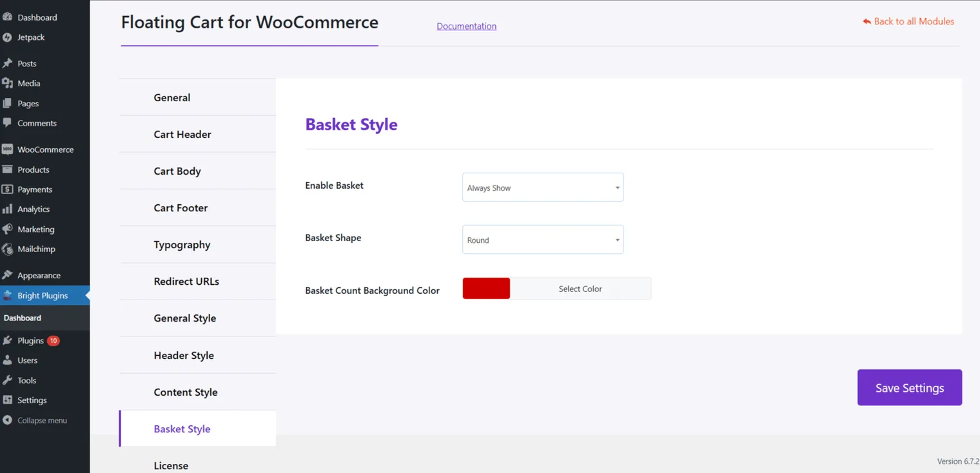The height and width of the screenshot is (473, 980).
Task: Click the Mailchimp monkey icon
Action: tap(8, 249)
